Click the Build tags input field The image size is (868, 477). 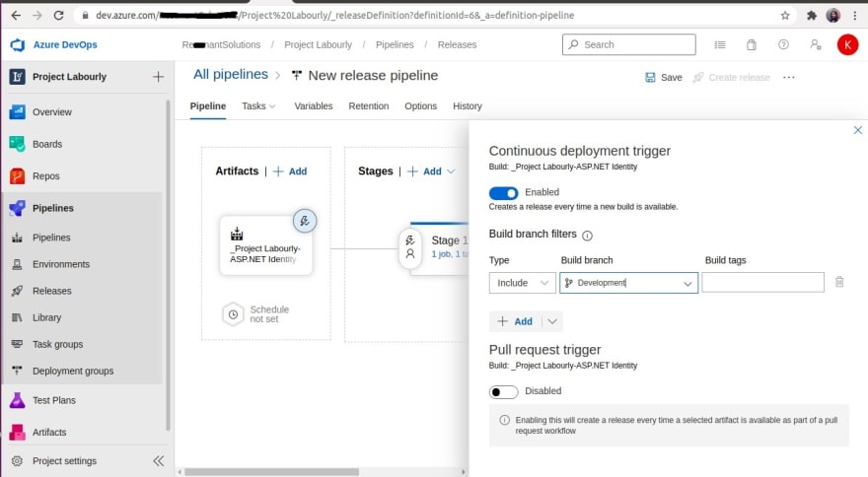point(762,282)
